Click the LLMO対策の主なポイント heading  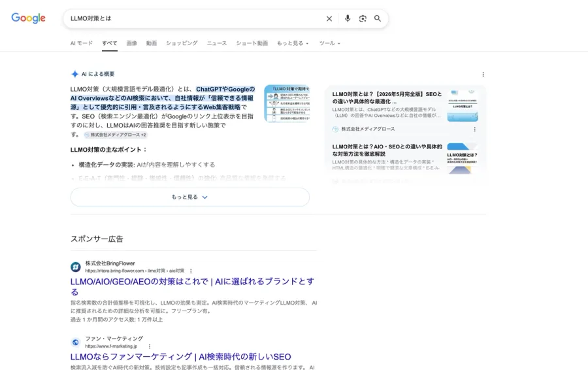coord(108,149)
